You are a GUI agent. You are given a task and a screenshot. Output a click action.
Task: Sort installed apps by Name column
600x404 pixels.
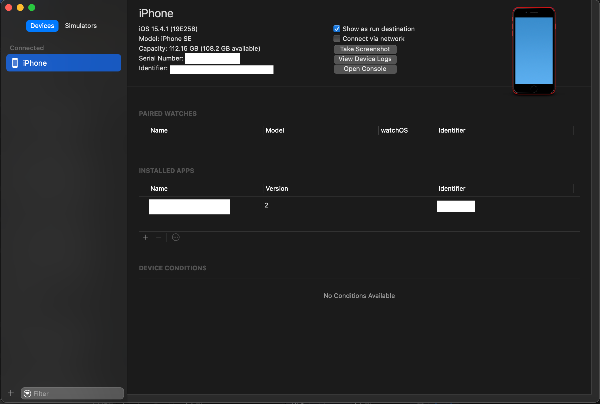(x=159, y=189)
